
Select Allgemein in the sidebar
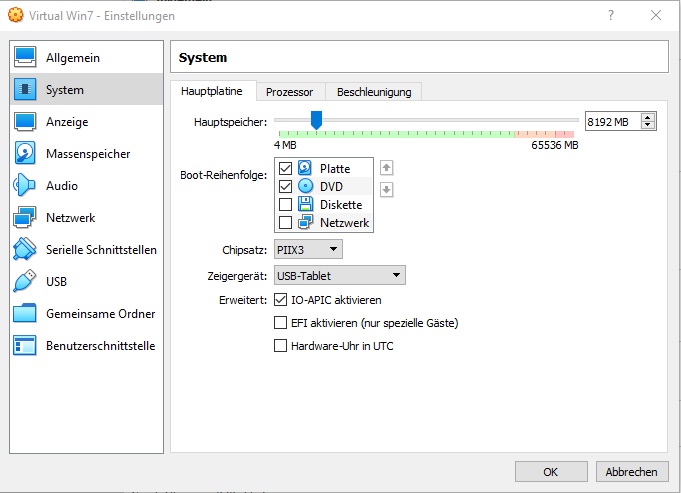pyautogui.click(x=86, y=57)
